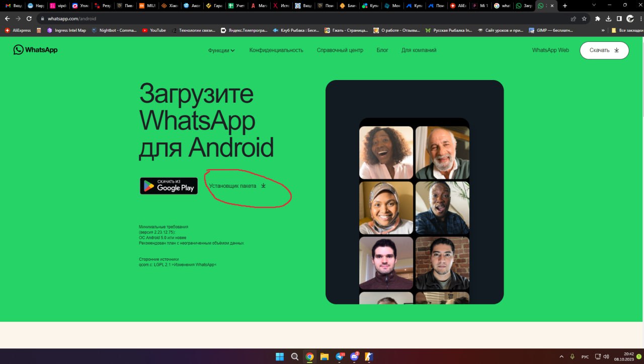This screenshot has height=364, width=644.
Task: Open the Технологии связи bookmark
Action: (x=193, y=30)
